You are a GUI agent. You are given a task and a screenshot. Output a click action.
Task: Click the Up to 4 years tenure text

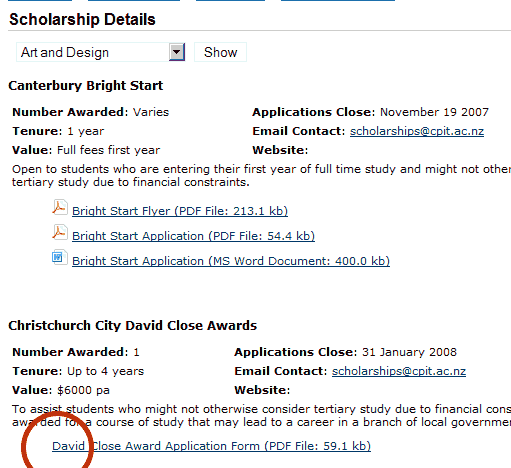[105, 371]
